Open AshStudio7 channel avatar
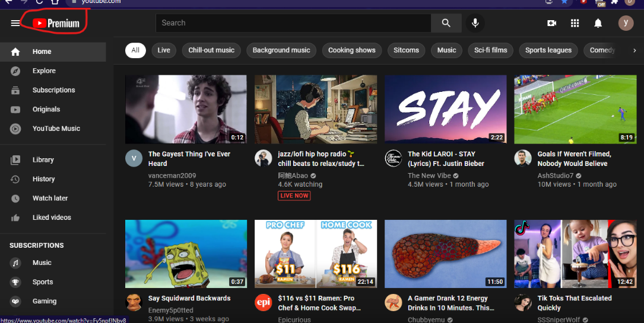 click(523, 158)
